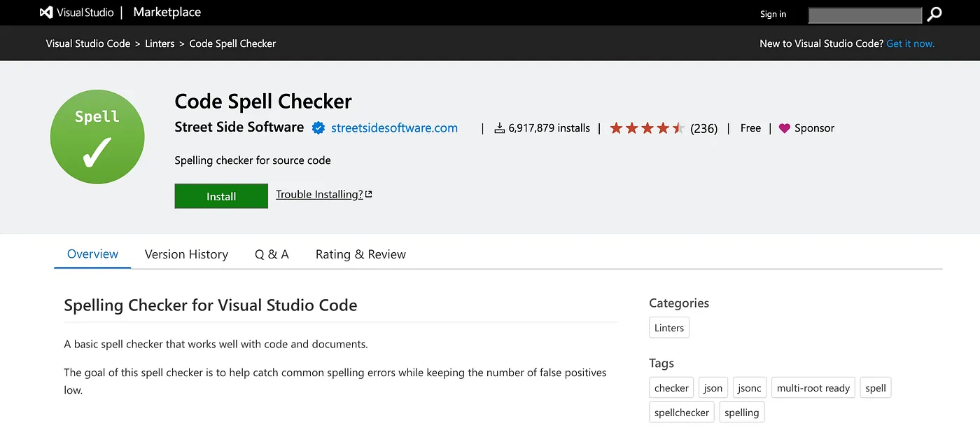Click the Visual Studio logo icon
This screenshot has height=428, width=980.
pyautogui.click(x=46, y=13)
